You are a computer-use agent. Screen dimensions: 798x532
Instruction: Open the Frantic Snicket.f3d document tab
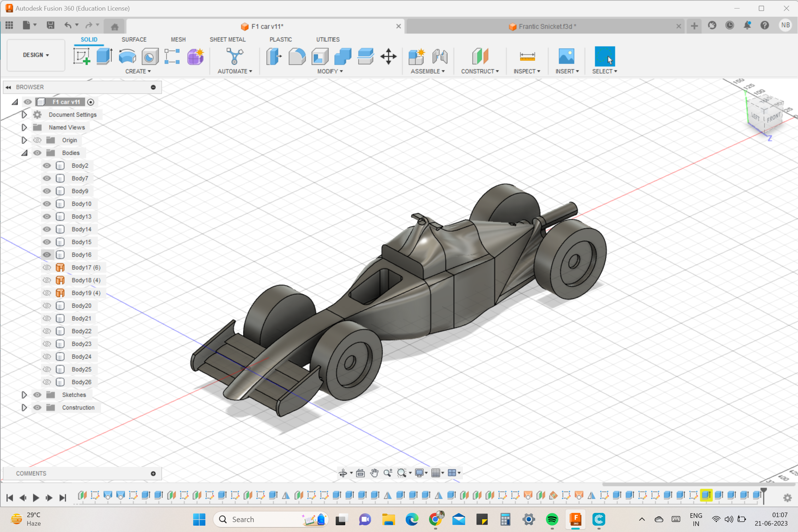[543, 26]
